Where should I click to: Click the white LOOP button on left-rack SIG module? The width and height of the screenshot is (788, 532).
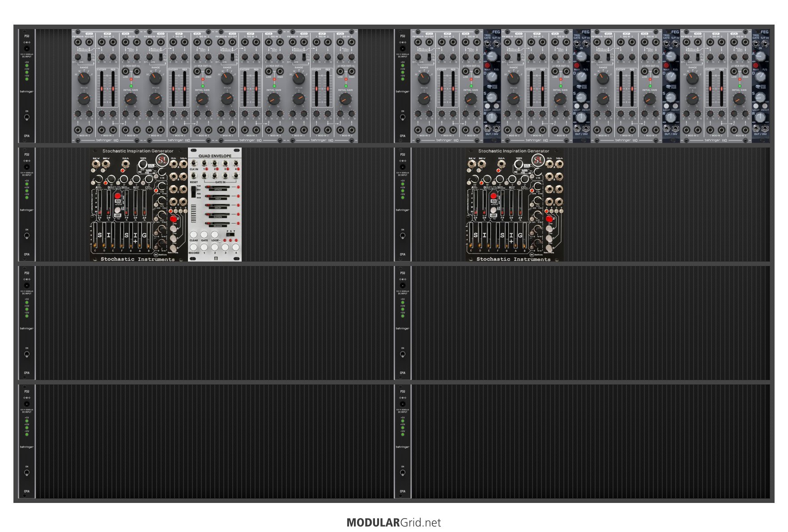coord(117,210)
